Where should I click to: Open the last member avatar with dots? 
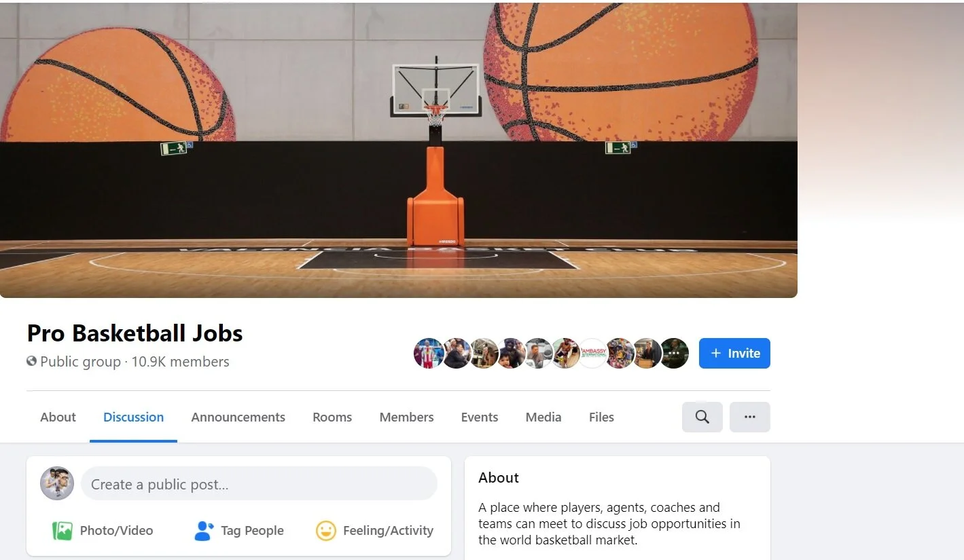(x=674, y=353)
